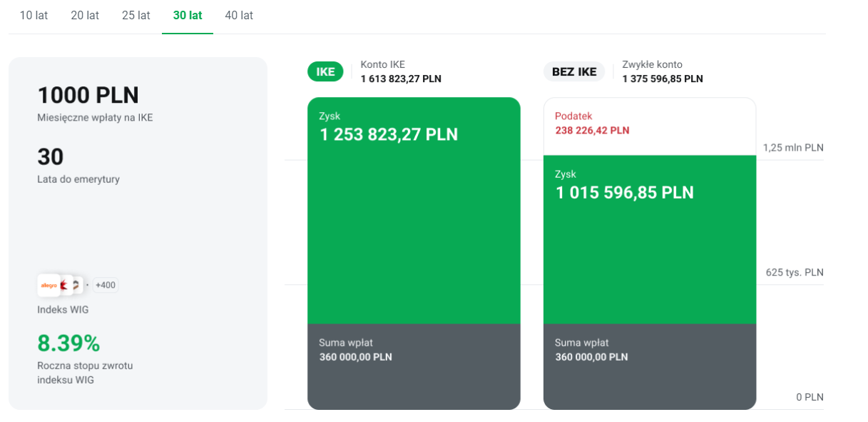Click the third overlapping company logo
The height and width of the screenshot is (422, 868).
77,286
